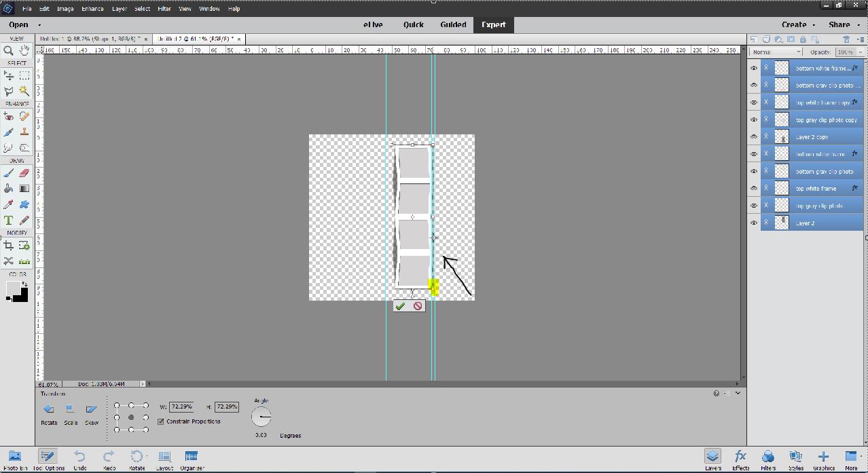This screenshot has height=473, width=868.
Task: Show the Photo Bin
Action: tap(15, 459)
